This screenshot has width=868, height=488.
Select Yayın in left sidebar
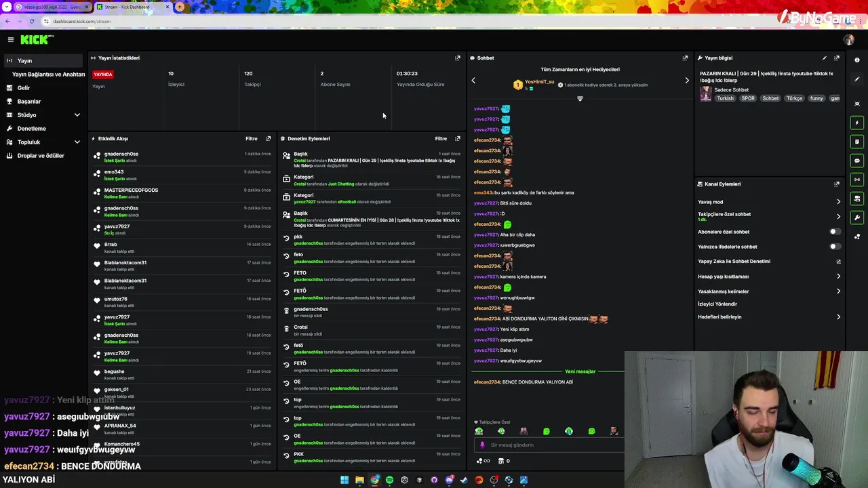(x=44, y=60)
